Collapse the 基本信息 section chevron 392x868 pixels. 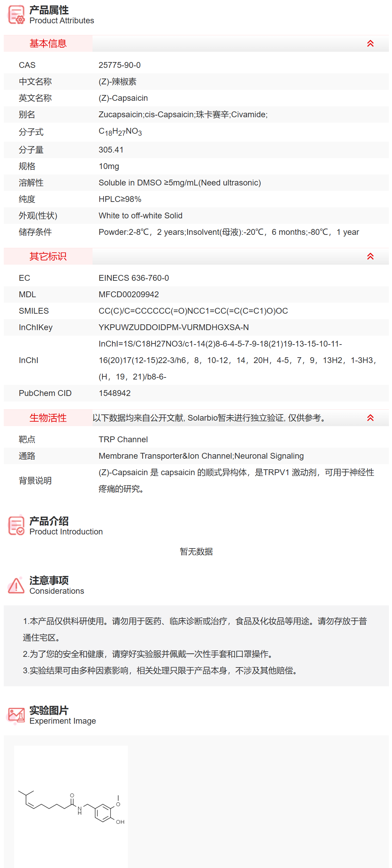tap(370, 44)
